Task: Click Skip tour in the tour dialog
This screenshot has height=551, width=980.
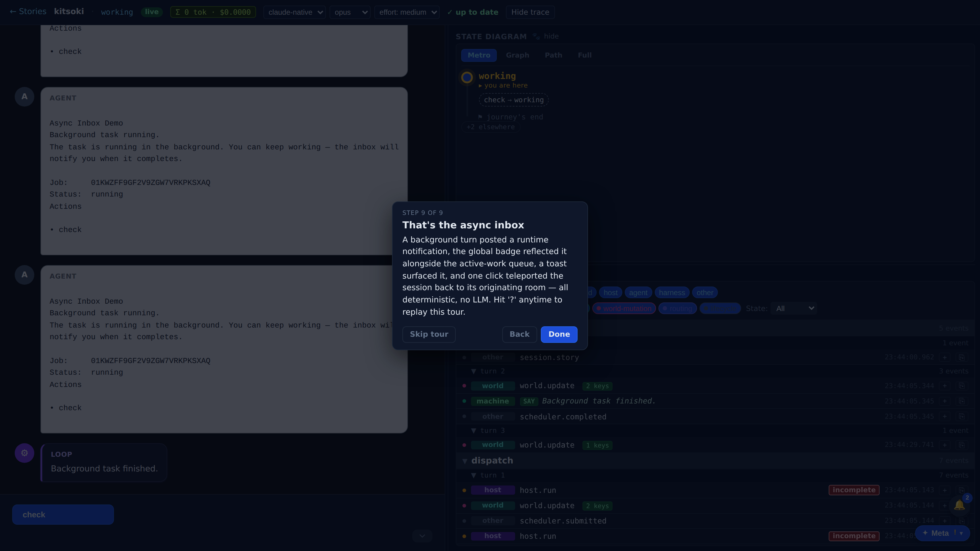Action: click(429, 334)
